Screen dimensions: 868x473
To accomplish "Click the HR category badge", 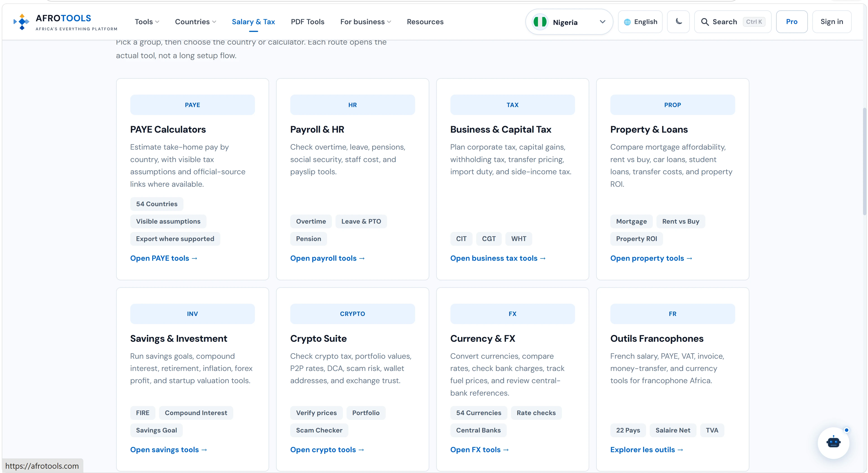I will coord(352,105).
